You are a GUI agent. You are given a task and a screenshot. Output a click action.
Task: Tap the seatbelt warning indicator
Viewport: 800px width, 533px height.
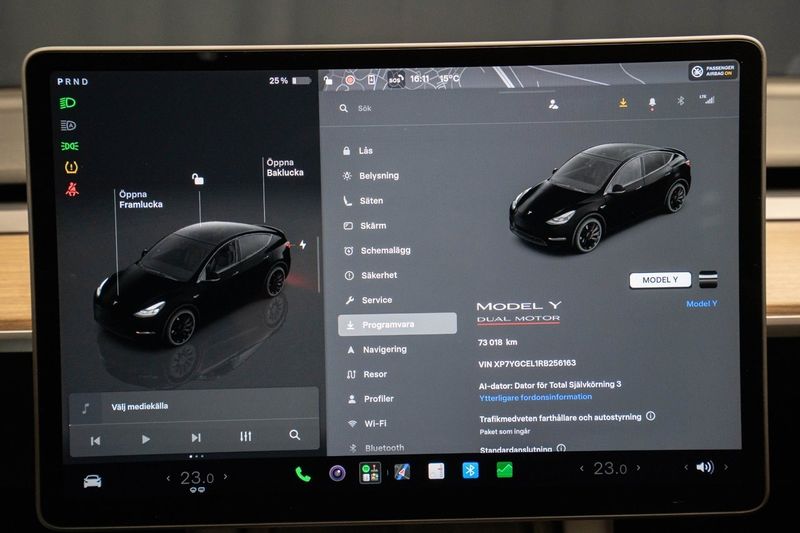click(x=72, y=190)
